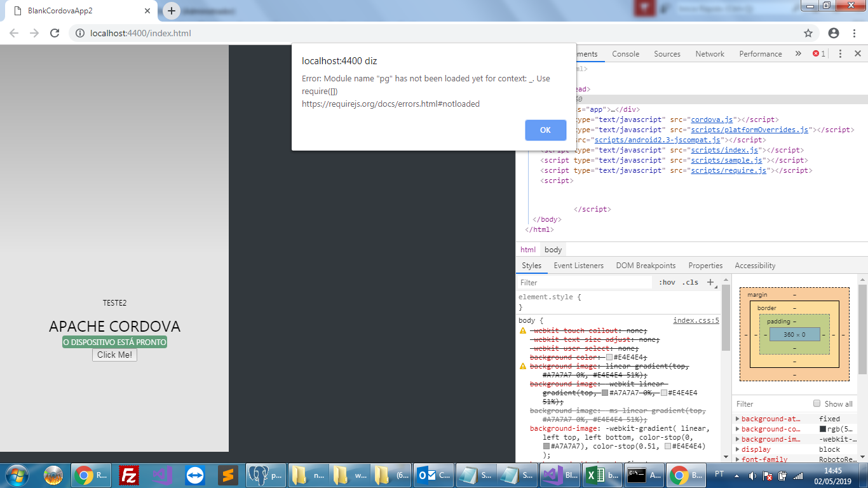Open #A7A7A7 swatch in -webkit-linear-gradient rule
The height and width of the screenshot is (488, 868).
click(604, 393)
